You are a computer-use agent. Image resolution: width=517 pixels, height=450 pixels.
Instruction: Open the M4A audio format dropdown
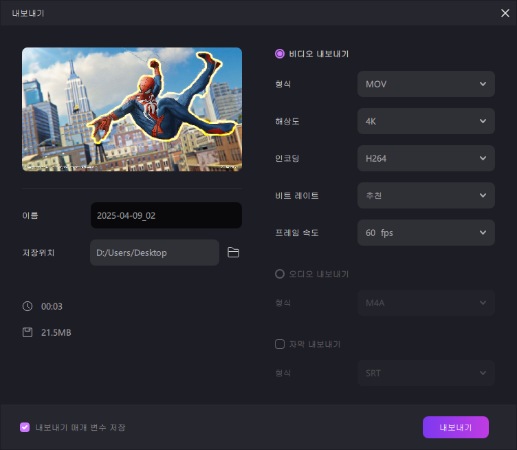click(x=426, y=303)
